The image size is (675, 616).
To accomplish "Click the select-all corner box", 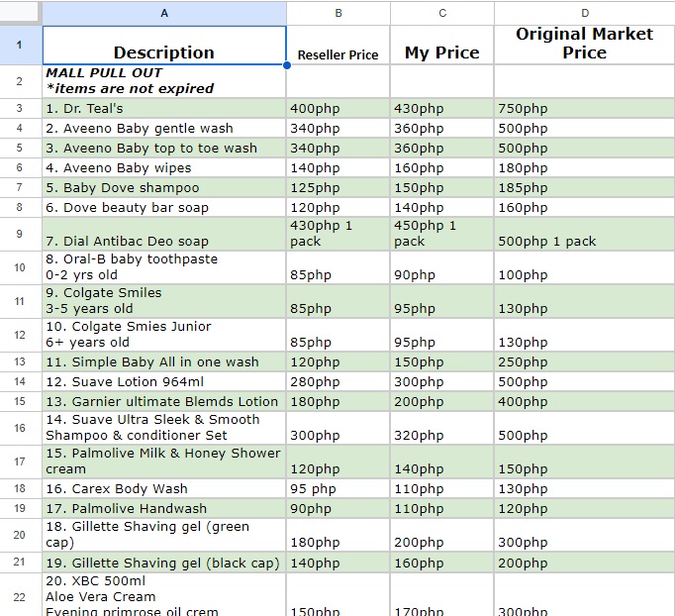I will click(x=20, y=13).
